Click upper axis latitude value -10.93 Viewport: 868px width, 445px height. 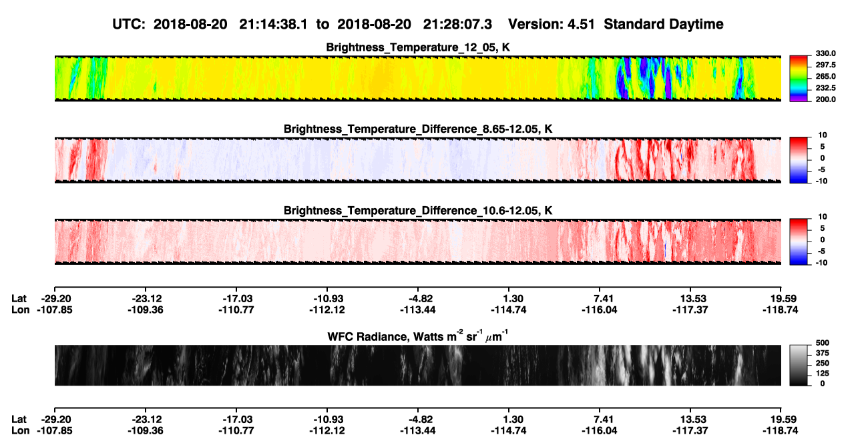[x=328, y=298]
